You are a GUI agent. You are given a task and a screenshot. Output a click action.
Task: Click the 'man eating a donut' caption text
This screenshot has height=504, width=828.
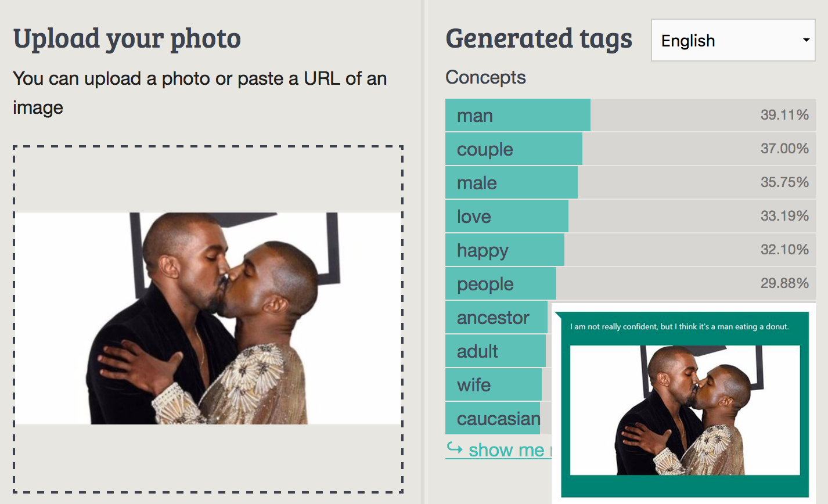pos(679,327)
